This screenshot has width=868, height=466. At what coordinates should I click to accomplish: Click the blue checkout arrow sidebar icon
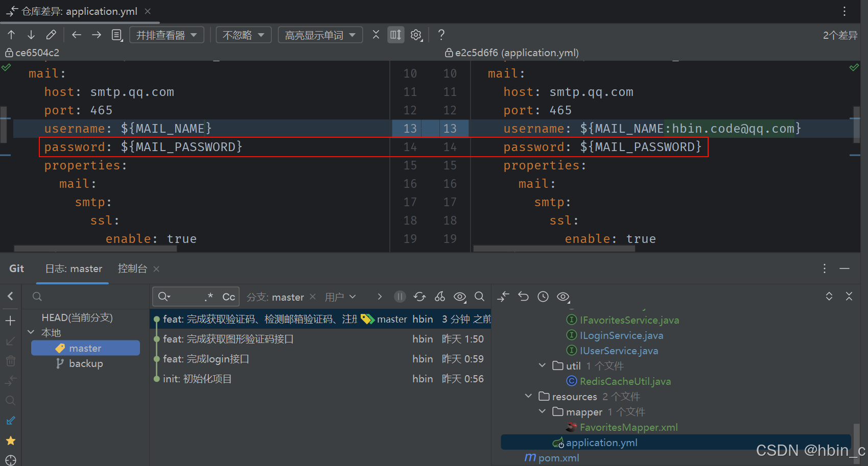coord(10,421)
